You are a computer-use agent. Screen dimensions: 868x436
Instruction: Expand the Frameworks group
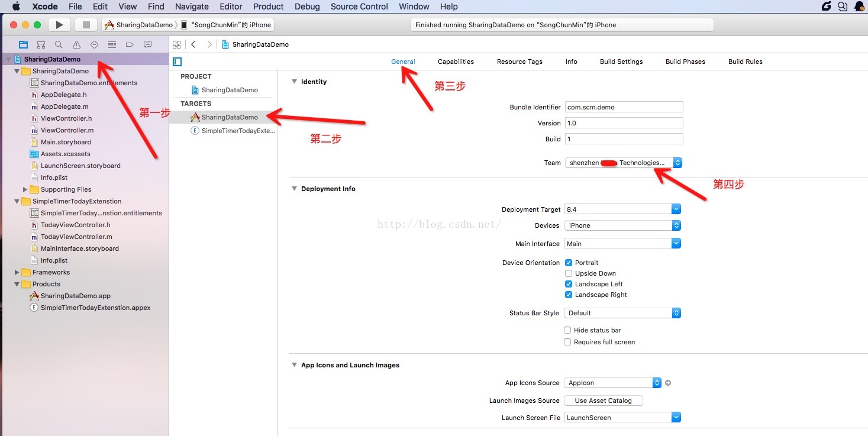[x=17, y=272]
